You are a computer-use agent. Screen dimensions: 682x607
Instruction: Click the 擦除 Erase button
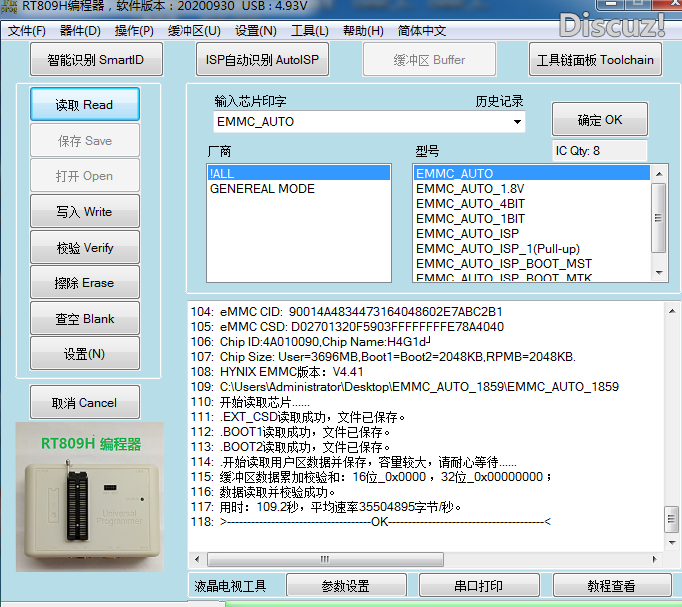tap(84, 283)
